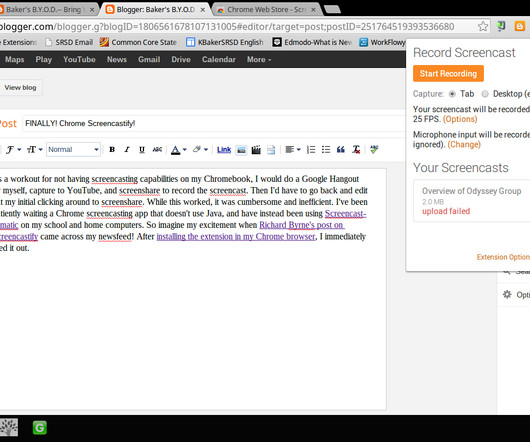Viewport: 530px width, 442px height.
Task: Open the font family dropdown
Action: point(14,149)
